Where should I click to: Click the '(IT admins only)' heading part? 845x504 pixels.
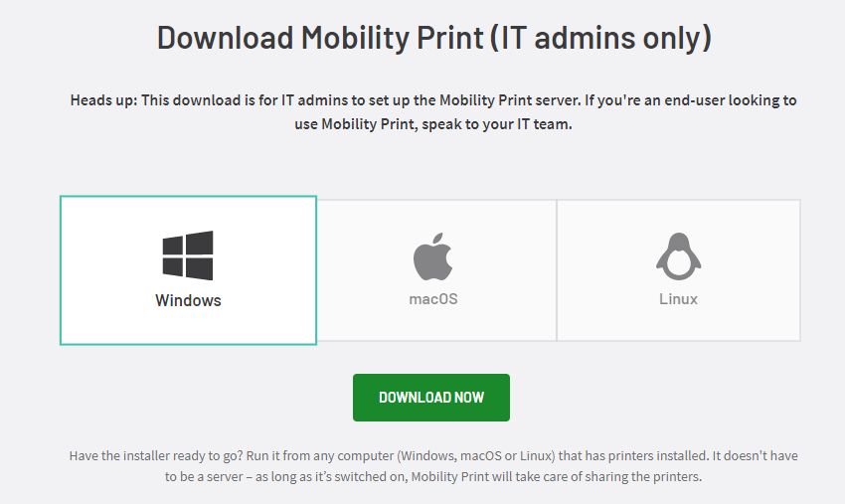tap(601, 38)
